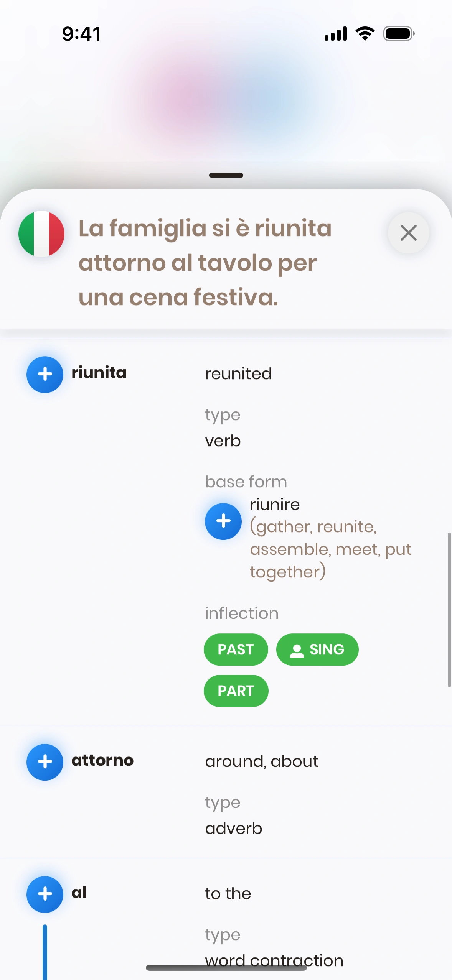
Task: Tap the 'attorno' word label
Action: pos(102,760)
